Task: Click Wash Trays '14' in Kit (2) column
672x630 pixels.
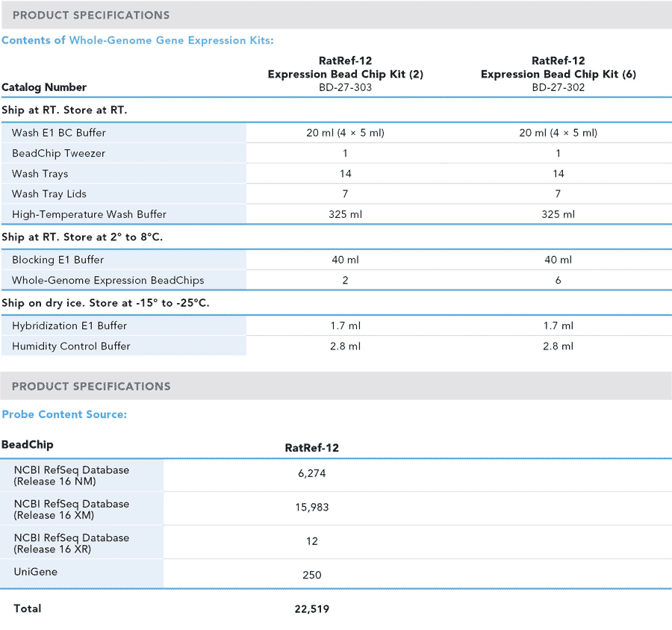Action: [345, 174]
